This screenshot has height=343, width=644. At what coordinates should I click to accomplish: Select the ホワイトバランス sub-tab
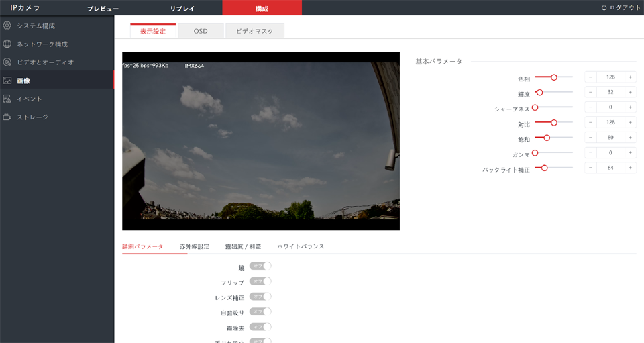pos(301,247)
